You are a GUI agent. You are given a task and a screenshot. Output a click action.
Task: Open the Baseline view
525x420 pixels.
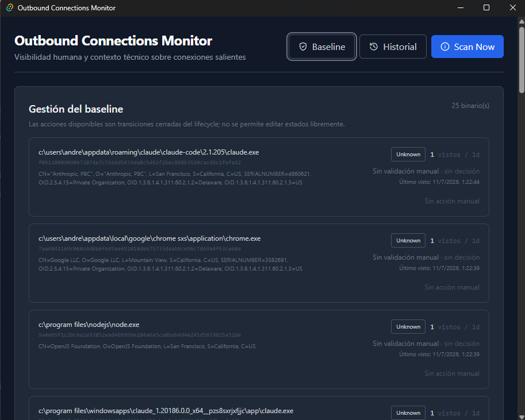[x=321, y=47]
